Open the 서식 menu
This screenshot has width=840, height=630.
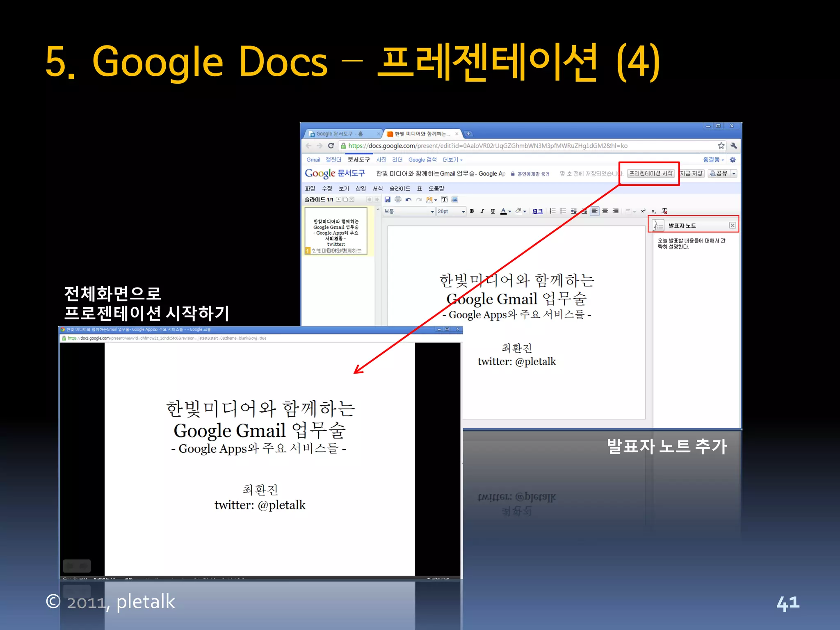pyautogui.click(x=378, y=189)
